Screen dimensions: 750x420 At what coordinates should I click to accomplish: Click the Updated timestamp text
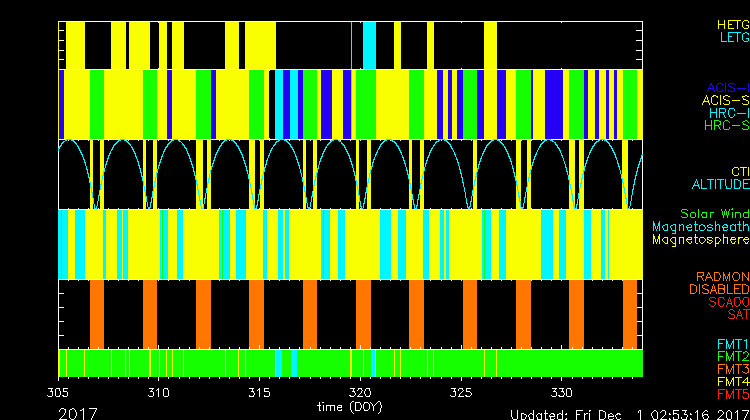[x=629, y=413]
